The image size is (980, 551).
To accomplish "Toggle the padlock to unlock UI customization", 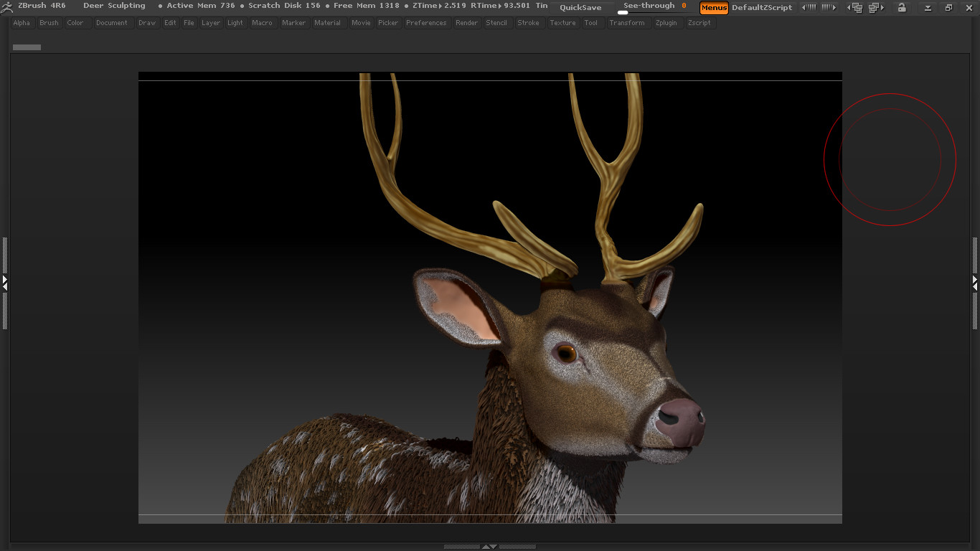I will click(x=903, y=7).
